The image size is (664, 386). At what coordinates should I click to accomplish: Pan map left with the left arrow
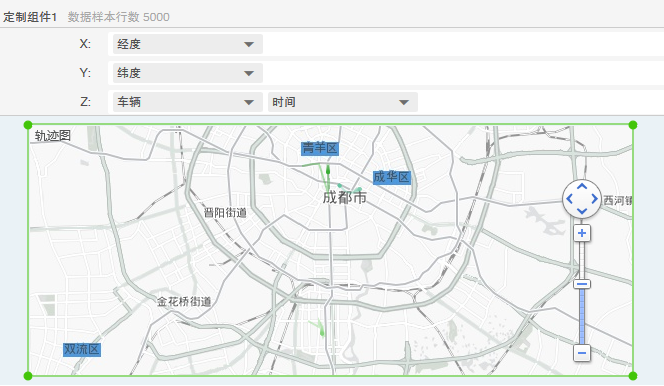coord(570,199)
